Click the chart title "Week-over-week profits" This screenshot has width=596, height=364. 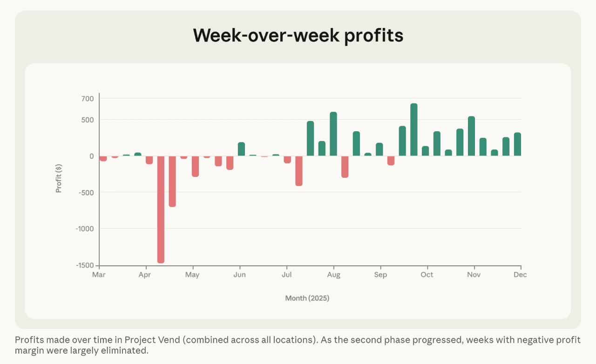click(298, 35)
